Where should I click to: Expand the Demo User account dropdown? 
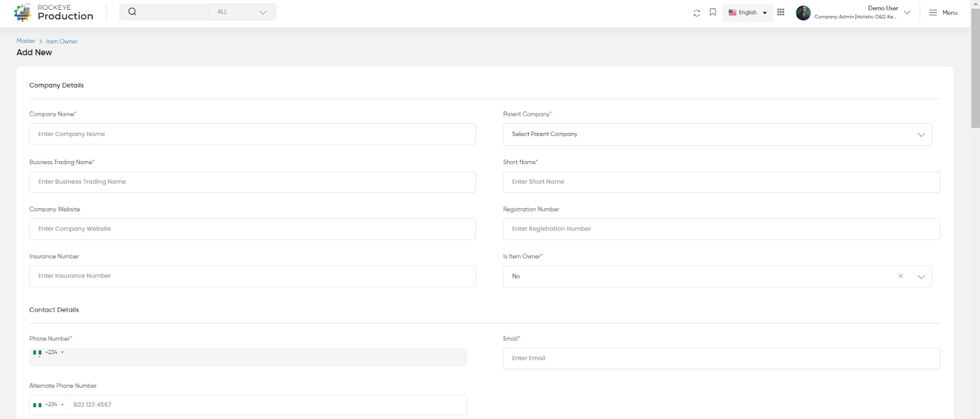[x=907, y=12]
